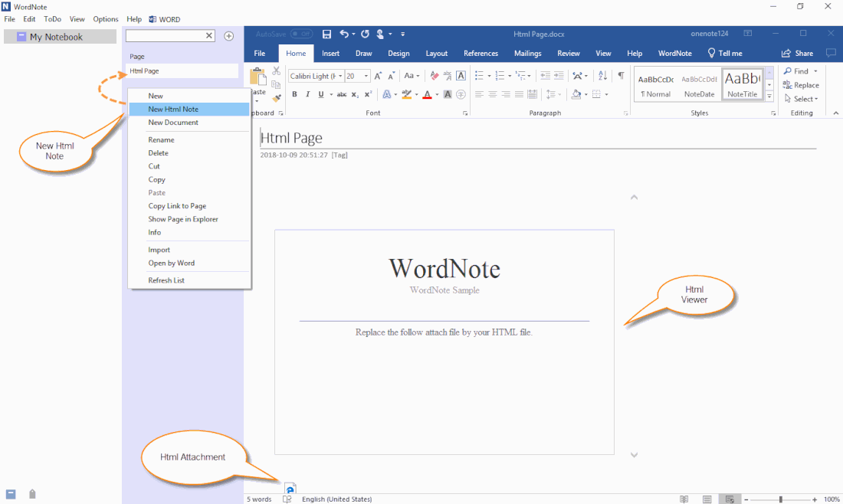Image resolution: width=843 pixels, height=504 pixels.
Task: Click the red font color swatch
Action: click(x=428, y=95)
